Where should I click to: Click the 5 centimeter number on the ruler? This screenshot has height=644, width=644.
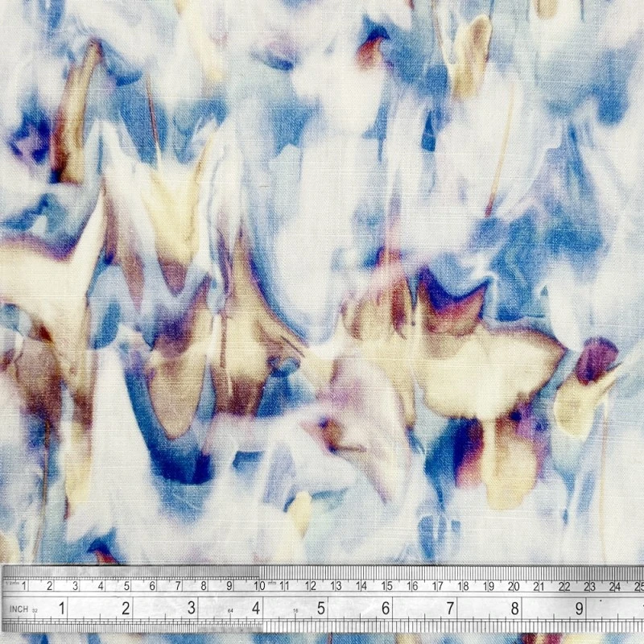click(x=126, y=585)
